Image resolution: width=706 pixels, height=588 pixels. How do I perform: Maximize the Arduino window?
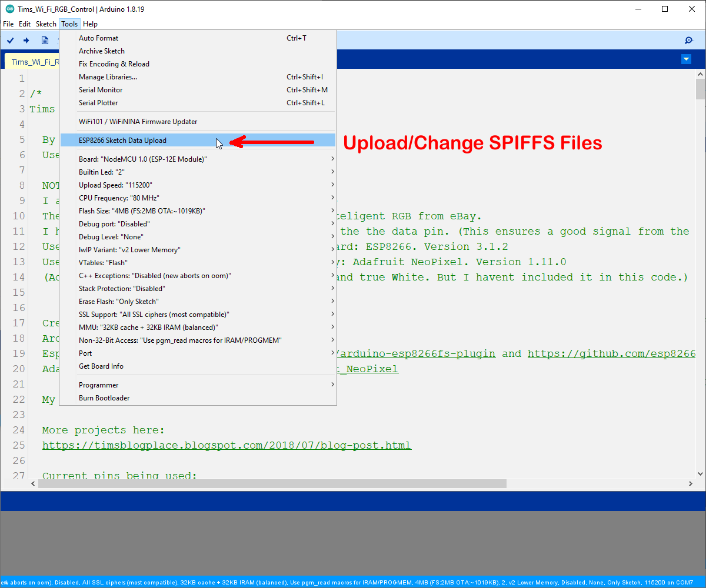(x=665, y=9)
